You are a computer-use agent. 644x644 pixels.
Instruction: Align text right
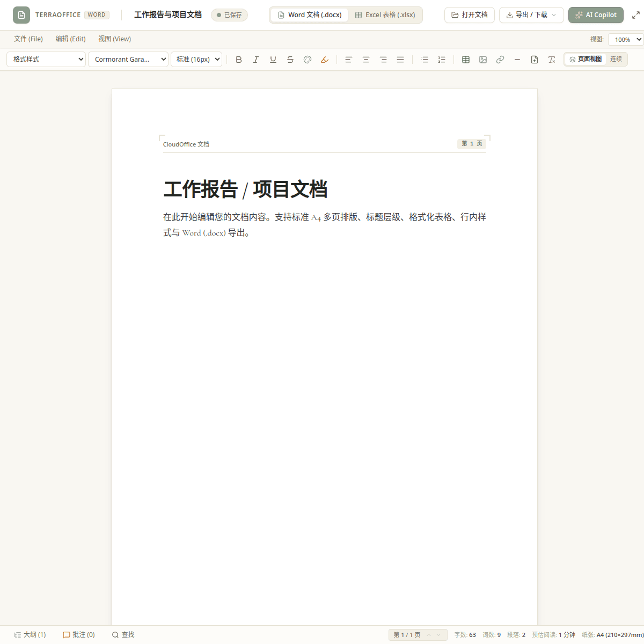[x=383, y=60]
